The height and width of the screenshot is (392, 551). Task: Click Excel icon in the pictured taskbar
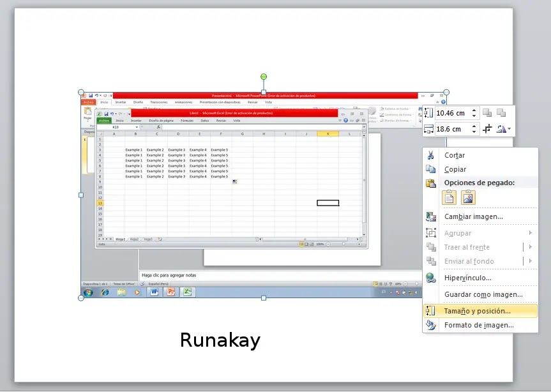[187, 292]
